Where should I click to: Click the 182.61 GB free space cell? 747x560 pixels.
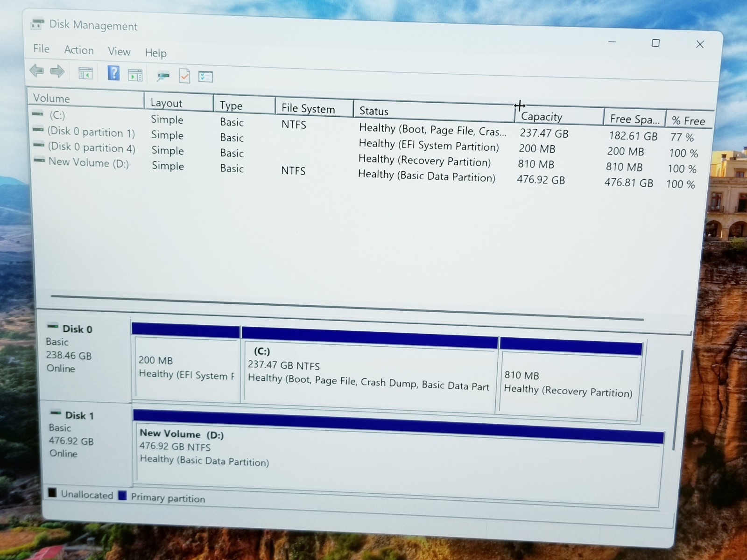tap(633, 136)
